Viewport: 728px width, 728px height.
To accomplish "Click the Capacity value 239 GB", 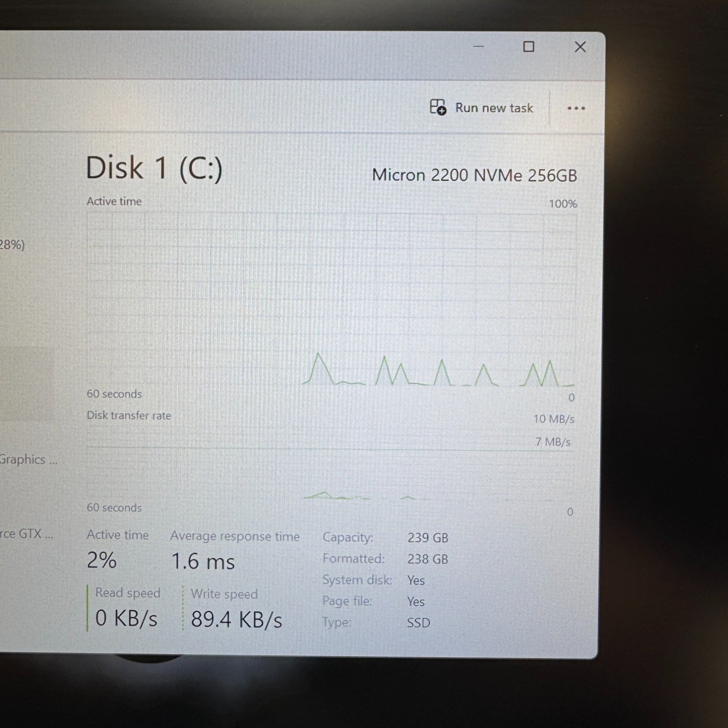I will click(428, 538).
